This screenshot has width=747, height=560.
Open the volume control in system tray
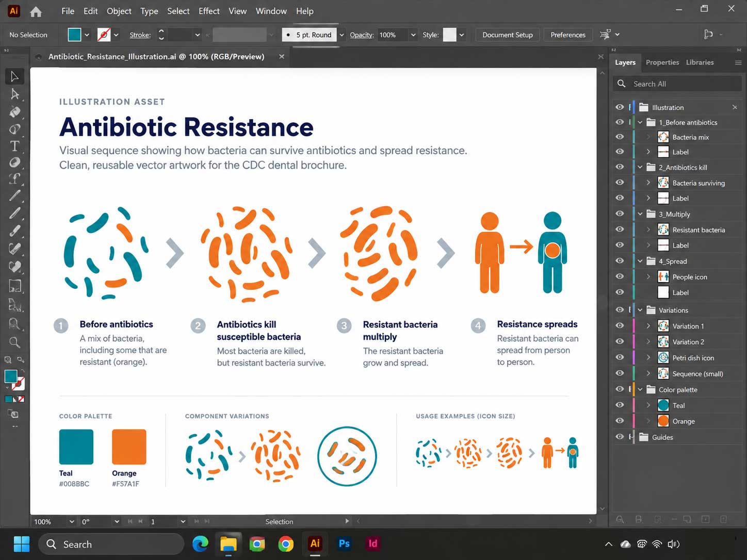[673, 544]
